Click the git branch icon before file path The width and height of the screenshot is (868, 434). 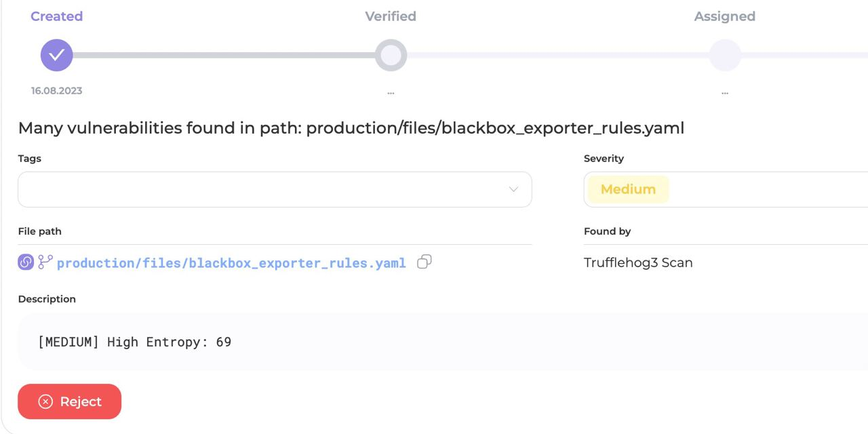point(45,262)
